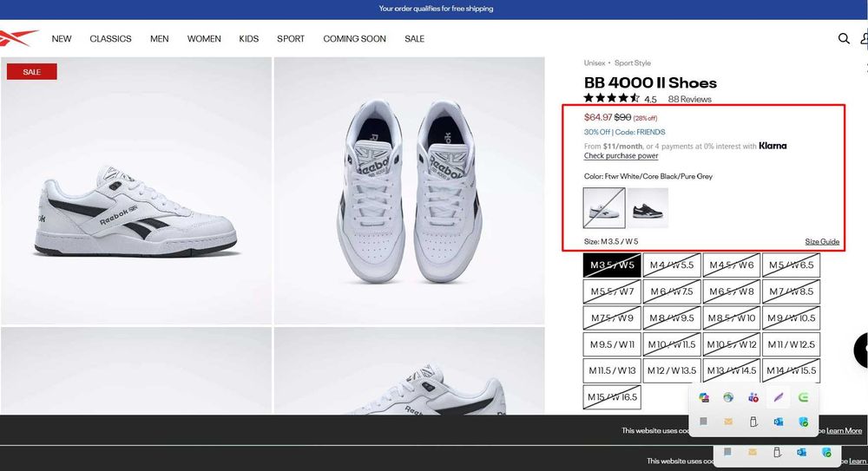Image resolution: width=868 pixels, height=471 pixels.
Task: Click the crossed-out $90 original price
Action: click(622, 117)
